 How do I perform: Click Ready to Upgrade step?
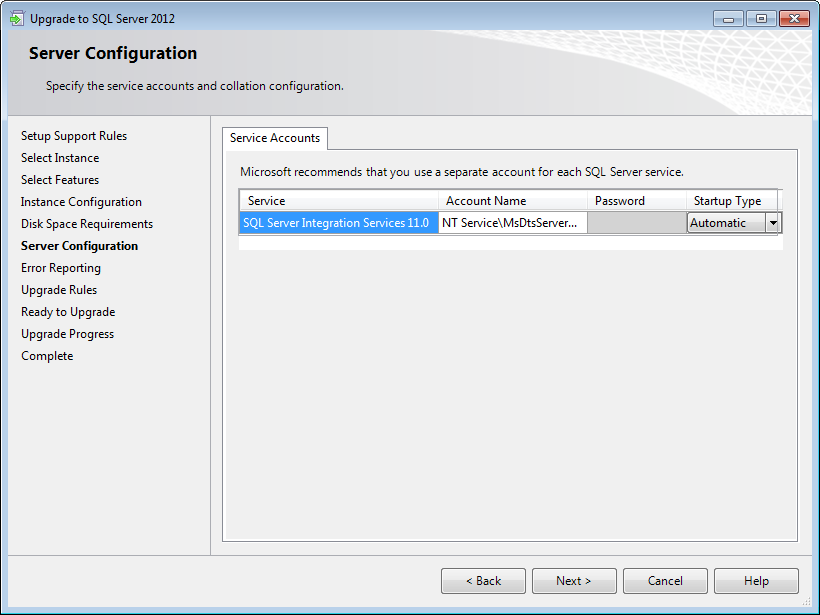point(68,312)
